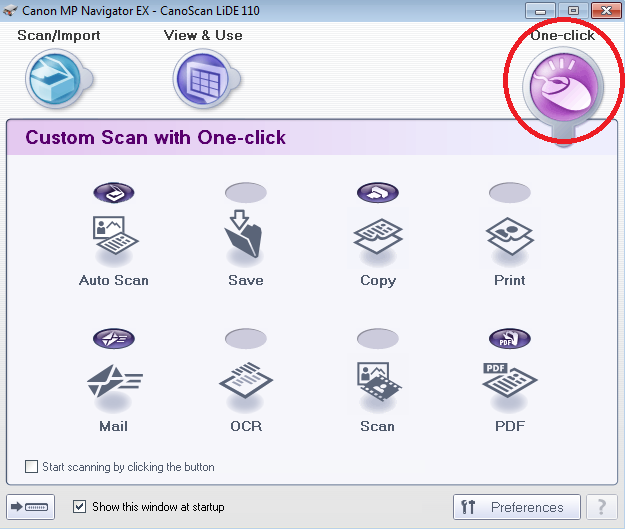Image resolution: width=625 pixels, height=529 pixels.
Task: Click the Save folder icon
Action: point(244,234)
